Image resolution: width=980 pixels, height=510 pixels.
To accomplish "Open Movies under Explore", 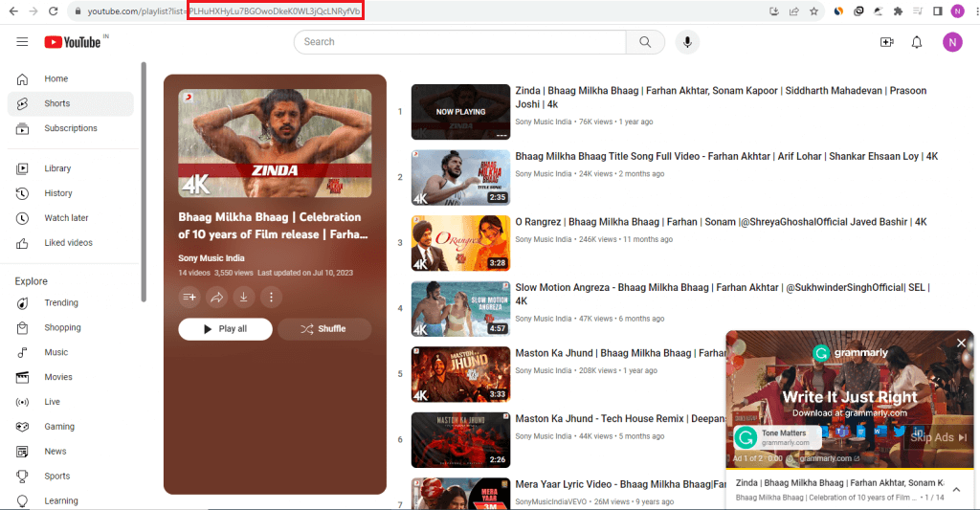I will (71, 377).
